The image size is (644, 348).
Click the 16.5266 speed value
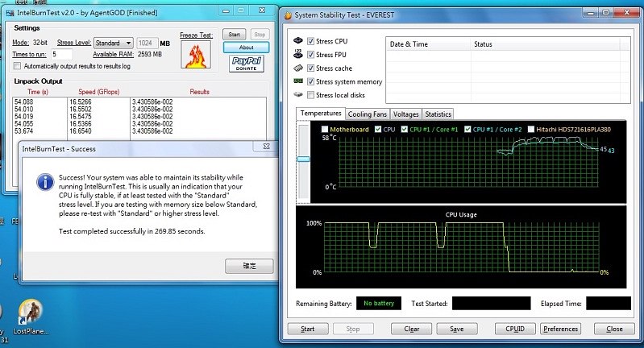click(x=80, y=101)
